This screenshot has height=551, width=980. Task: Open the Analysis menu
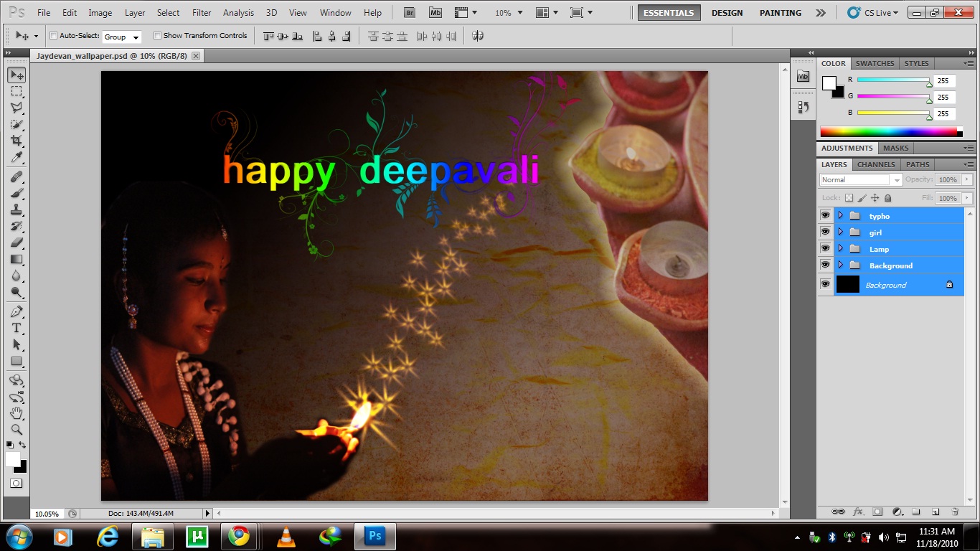click(x=238, y=13)
